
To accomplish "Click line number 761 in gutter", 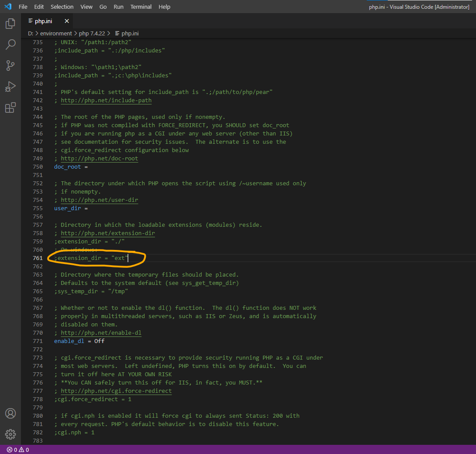I will [x=38, y=258].
